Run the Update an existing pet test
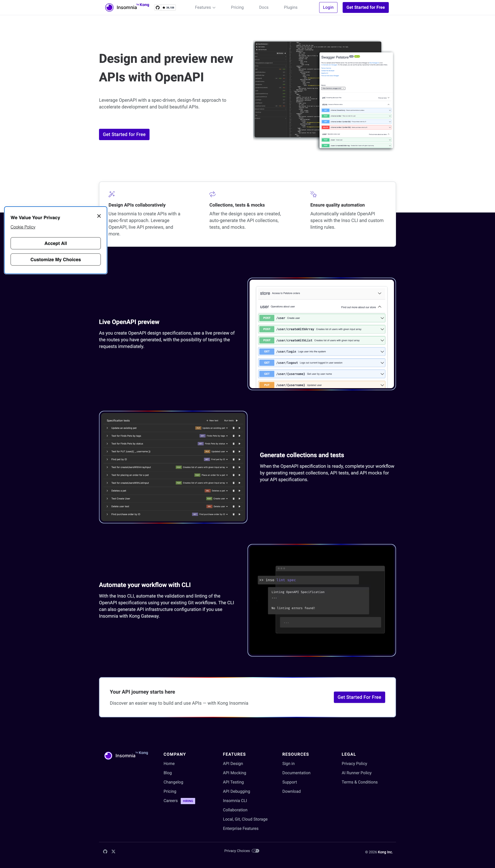Image resolution: width=495 pixels, height=868 pixels. (239, 428)
